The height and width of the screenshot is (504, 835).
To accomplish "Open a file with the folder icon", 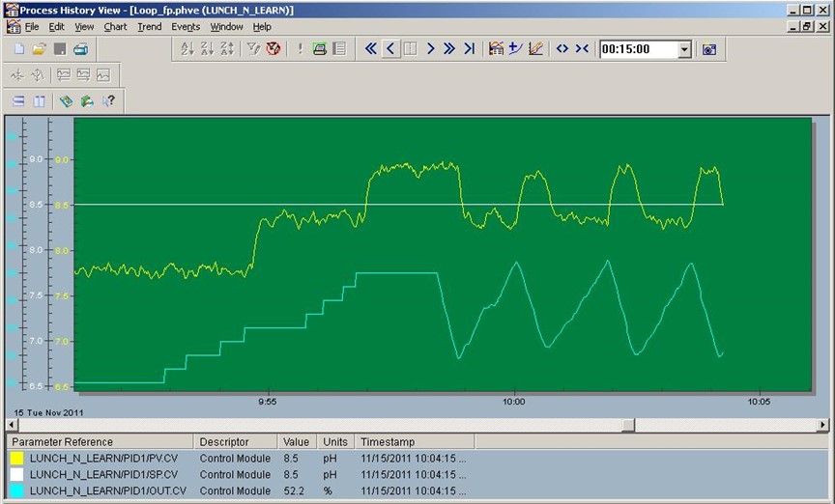I will pyautogui.click(x=40, y=49).
